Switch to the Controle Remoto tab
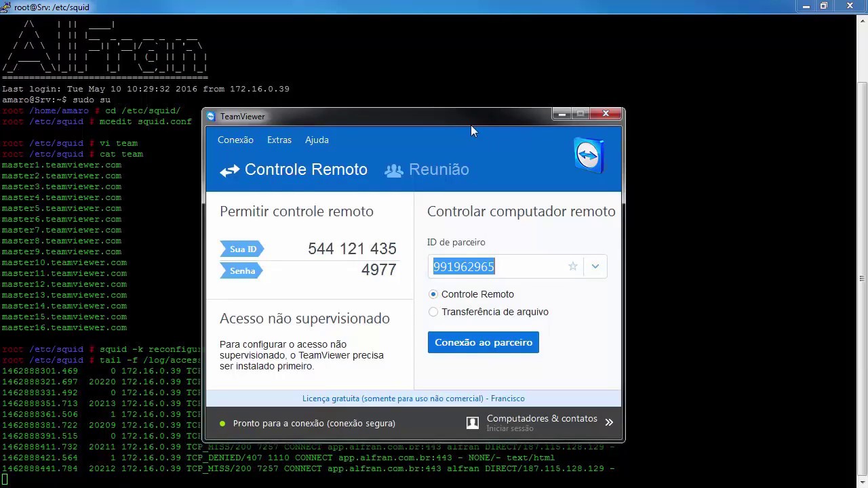868x488 pixels. coord(294,169)
